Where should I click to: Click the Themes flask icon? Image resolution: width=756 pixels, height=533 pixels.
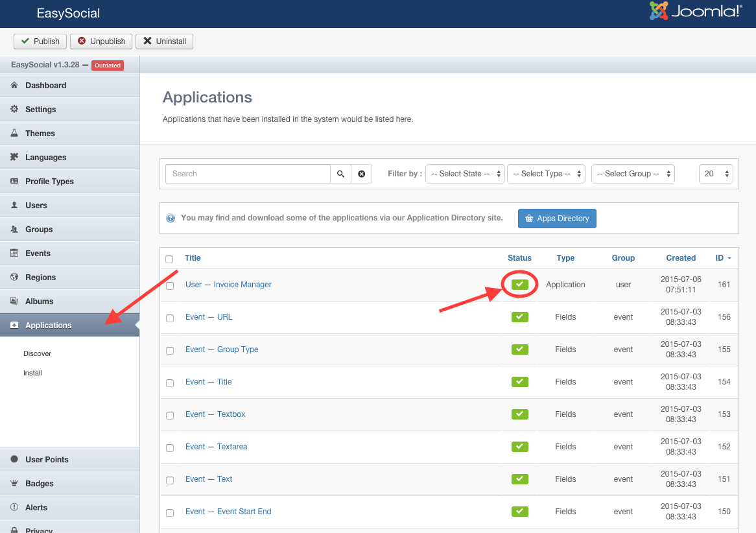click(14, 133)
